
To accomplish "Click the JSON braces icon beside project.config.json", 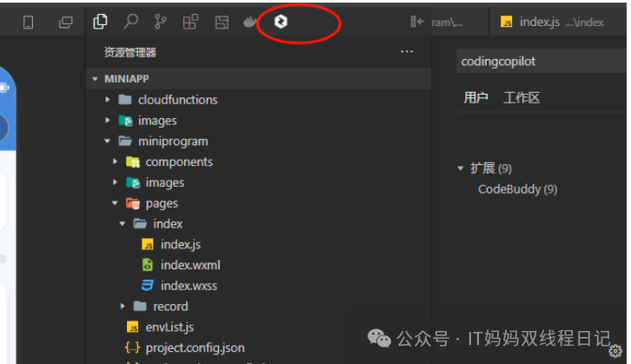I will tap(132, 347).
